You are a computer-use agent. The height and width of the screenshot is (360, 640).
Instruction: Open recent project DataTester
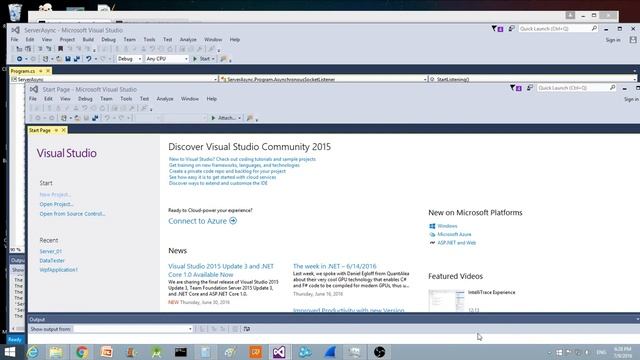pos(52,260)
